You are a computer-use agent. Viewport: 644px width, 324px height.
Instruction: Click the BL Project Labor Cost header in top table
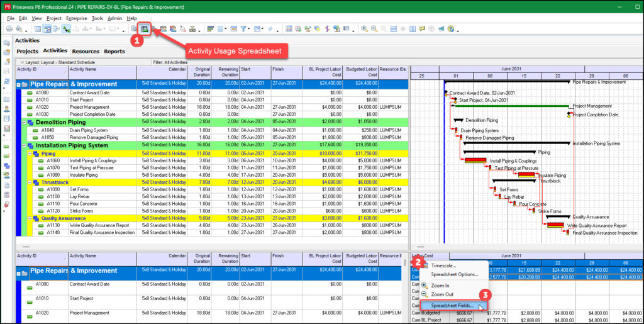coord(323,72)
